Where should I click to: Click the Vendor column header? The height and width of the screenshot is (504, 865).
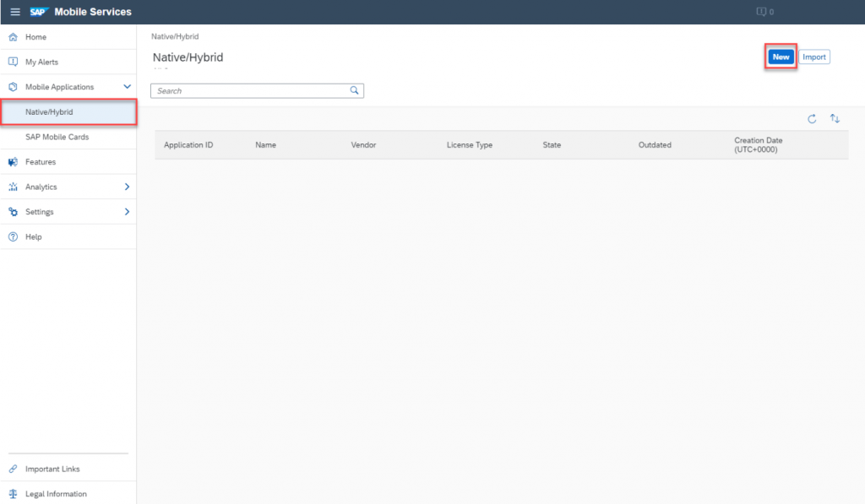(363, 145)
